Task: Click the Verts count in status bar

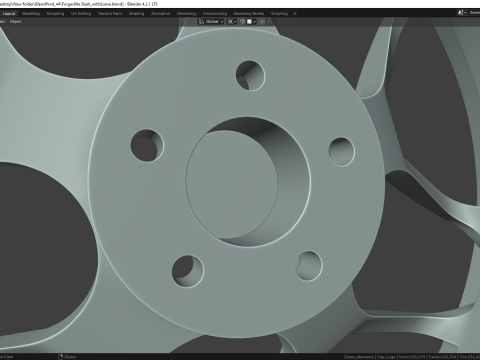Action: pyautogui.click(x=412, y=357)
